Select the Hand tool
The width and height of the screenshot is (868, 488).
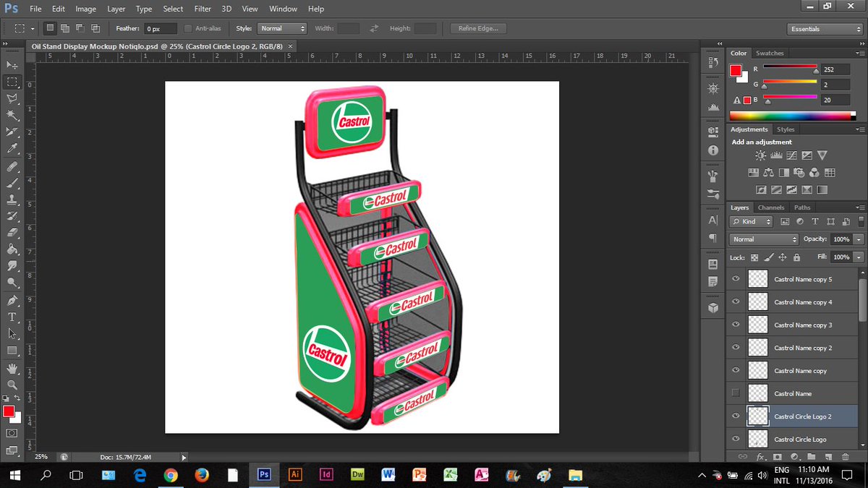[x=12, y=368]
